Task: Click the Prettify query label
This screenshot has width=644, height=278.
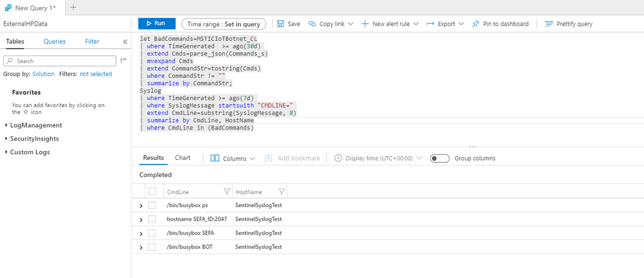Action: (x=574, y=24)
